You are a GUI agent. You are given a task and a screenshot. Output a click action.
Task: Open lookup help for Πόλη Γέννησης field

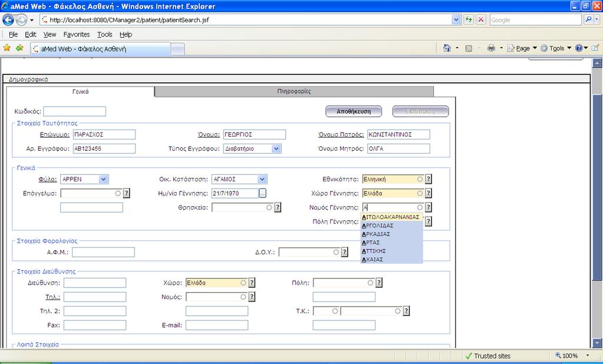click(429, 221)
